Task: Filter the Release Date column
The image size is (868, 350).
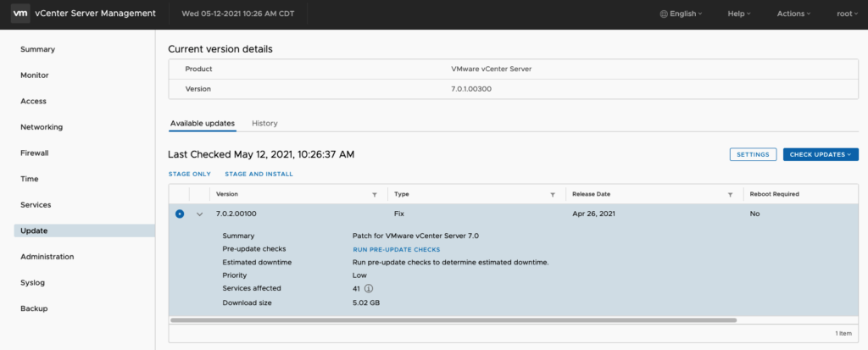Action: (x=730, y=194)
